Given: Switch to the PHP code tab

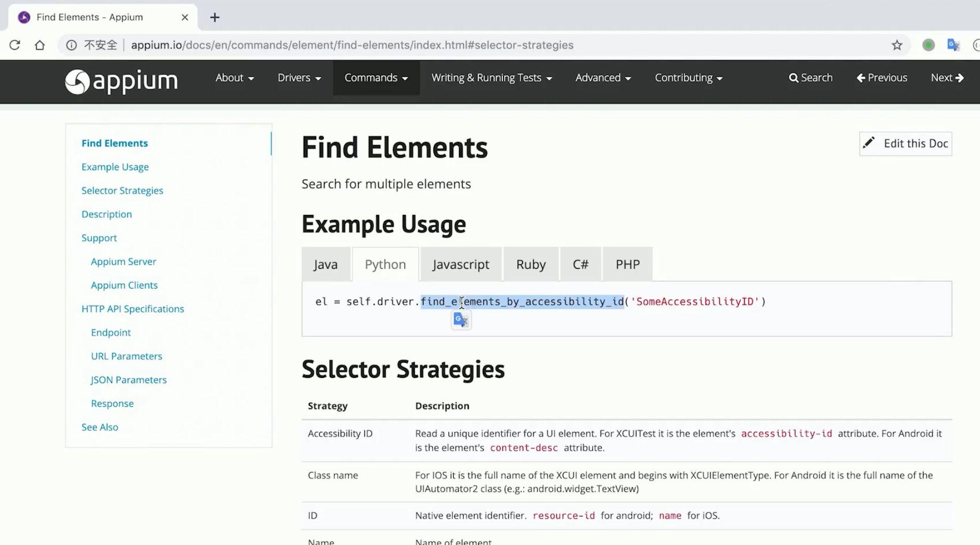Looking at the screenshot, I should coord(628,265).
